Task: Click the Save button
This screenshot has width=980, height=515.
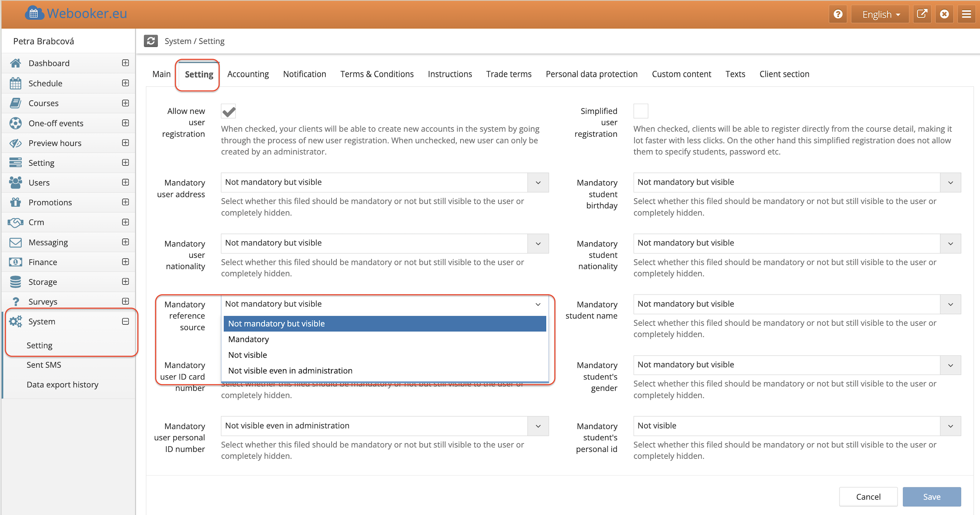Action: (931, 496)
